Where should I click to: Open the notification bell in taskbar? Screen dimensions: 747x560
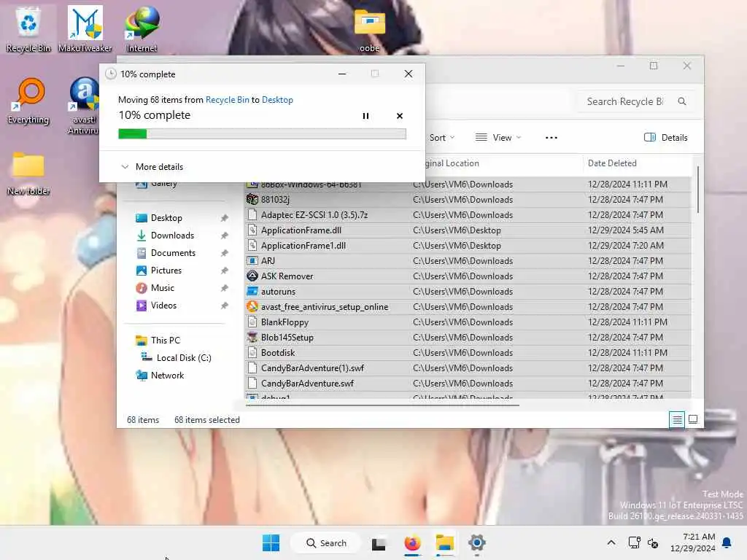[x=727, y=542]
